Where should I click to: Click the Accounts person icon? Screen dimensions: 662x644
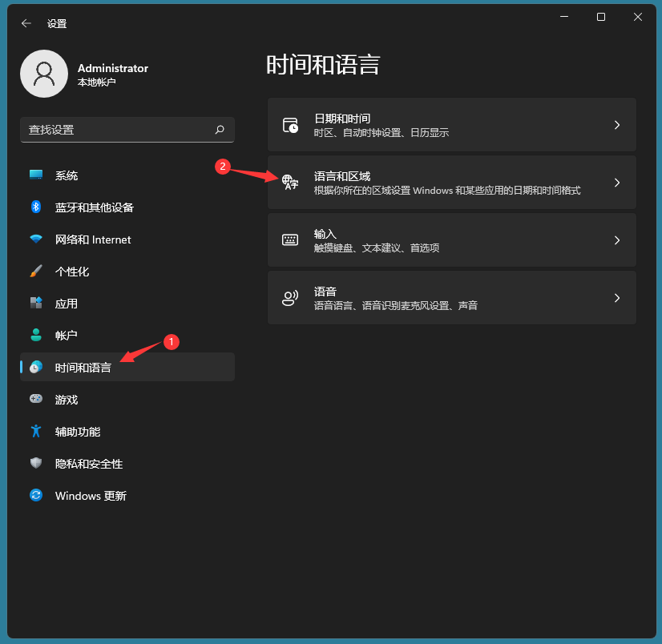(36, 335)
